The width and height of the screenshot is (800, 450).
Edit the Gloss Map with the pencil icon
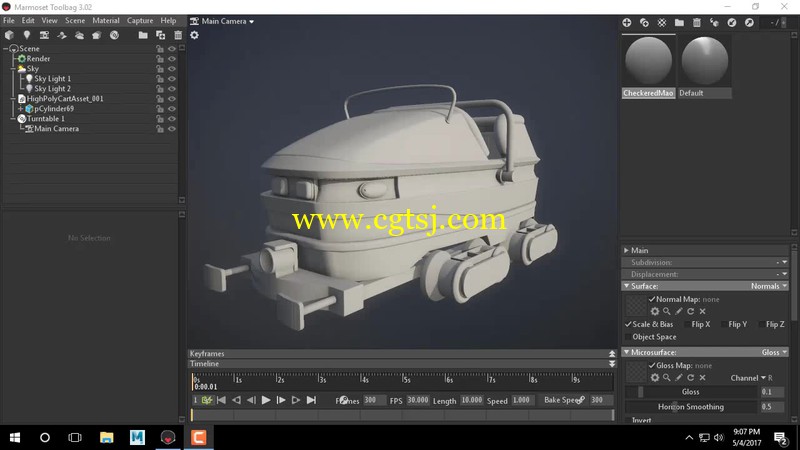[x=679, y=378]
